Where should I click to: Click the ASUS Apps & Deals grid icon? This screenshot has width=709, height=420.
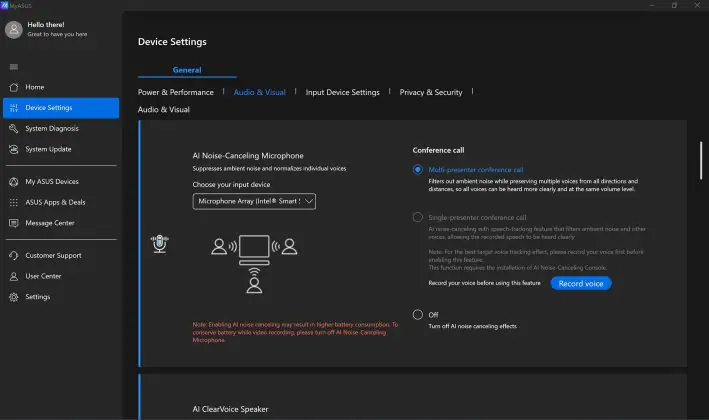click(14, 202)
